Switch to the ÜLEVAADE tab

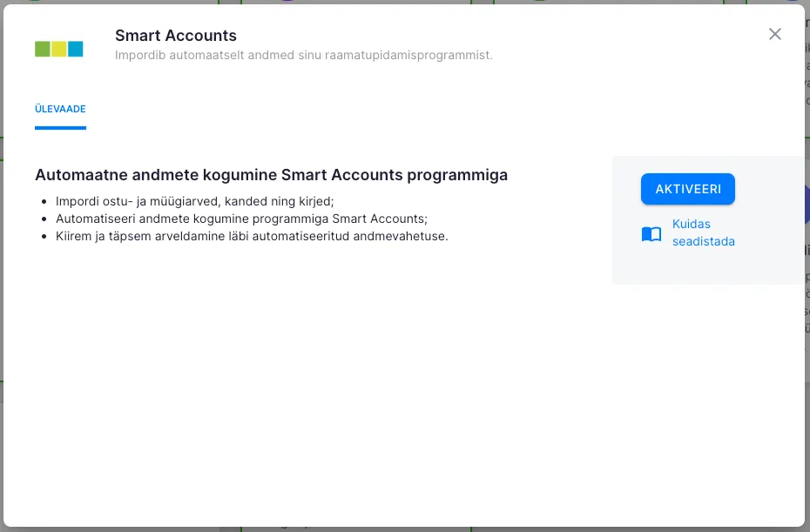pyautogui.click(x=60, y=110)
